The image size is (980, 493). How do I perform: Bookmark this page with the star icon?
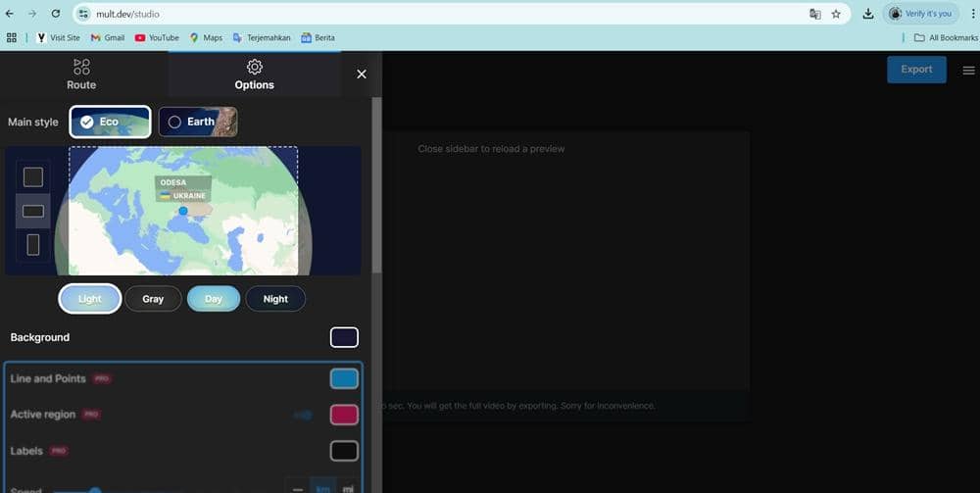pos(836,14)
